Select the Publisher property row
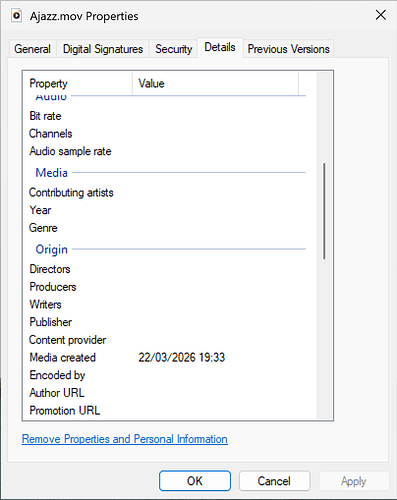Image resolution: width=397 pixels, height=500 pixels. [x=167, y=322]
